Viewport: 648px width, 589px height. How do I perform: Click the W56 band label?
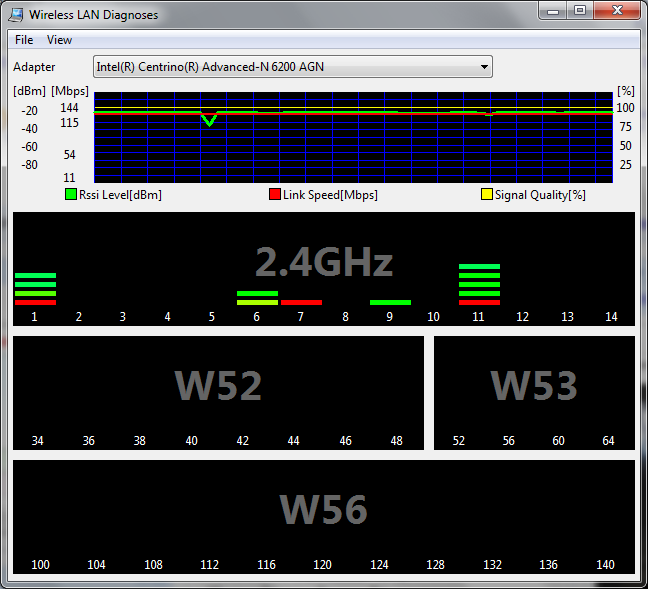tap(324, 509)
